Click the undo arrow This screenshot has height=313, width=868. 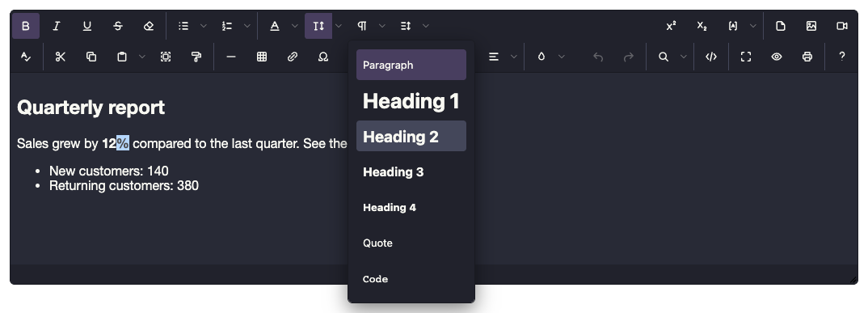tap(598, 57)
